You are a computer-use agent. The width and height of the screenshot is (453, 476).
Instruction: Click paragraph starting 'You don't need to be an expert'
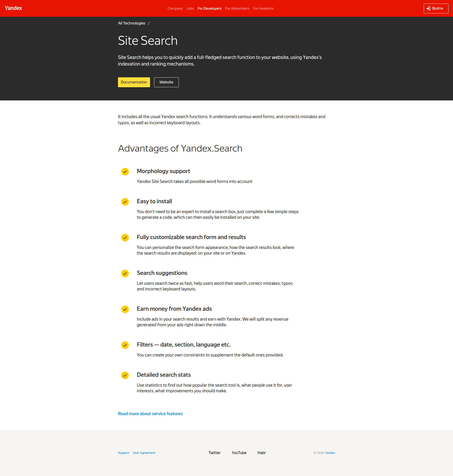pos(218,215)
